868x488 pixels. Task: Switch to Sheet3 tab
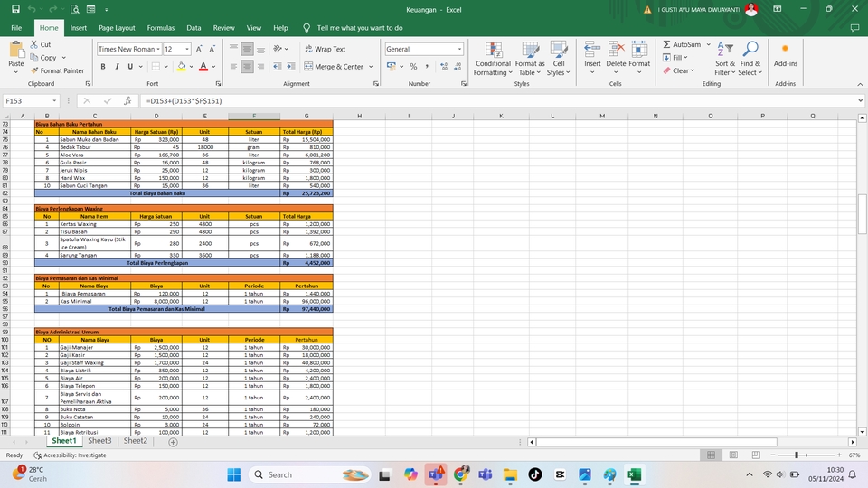99,441
